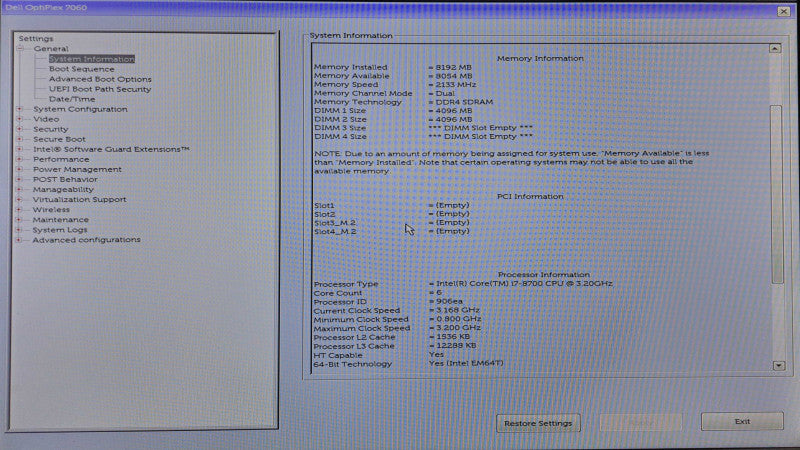This screenshot has width=800, height=450.
Task: Select the System Logs label
Action: (60, 230)
